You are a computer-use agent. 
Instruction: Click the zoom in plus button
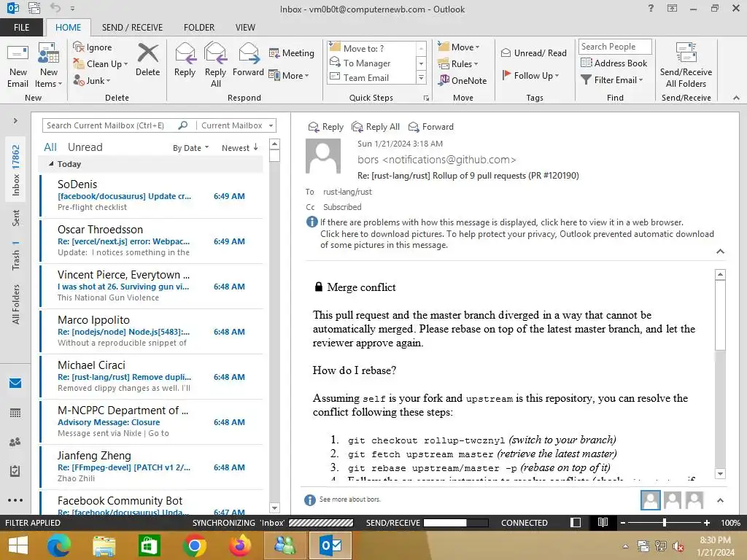(706, 523)
